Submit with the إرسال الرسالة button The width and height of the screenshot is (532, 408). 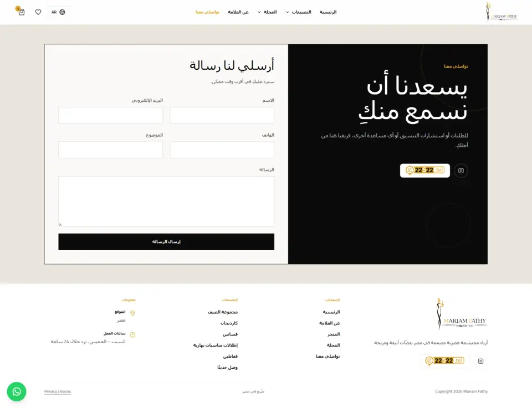(x=166, y=242)
